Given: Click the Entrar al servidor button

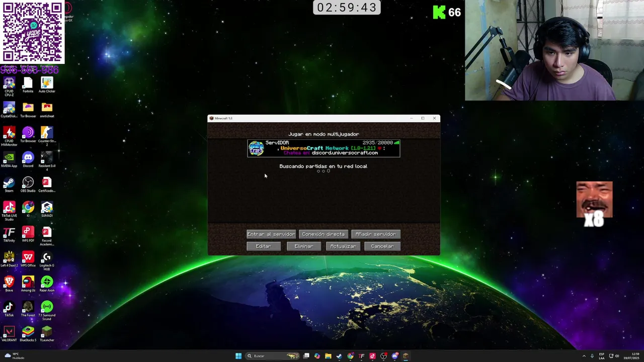Looking at the screenshot, I should [271, 234].
